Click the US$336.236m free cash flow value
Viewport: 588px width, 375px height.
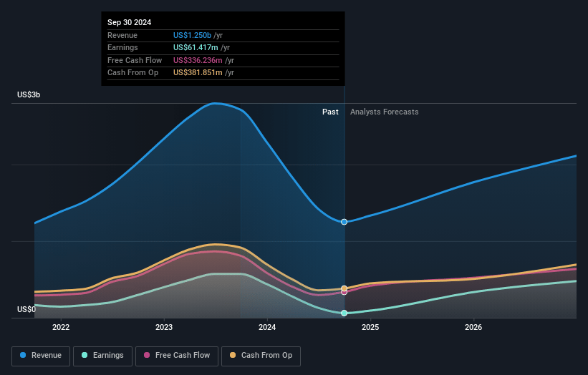[x=198, y=60]
